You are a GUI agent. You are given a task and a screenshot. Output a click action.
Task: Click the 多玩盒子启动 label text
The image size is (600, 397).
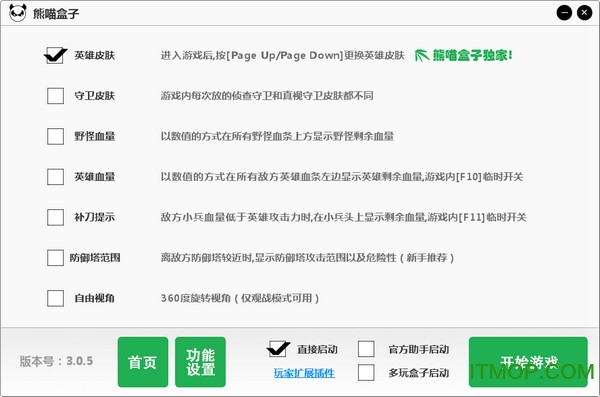coord(419,373)
